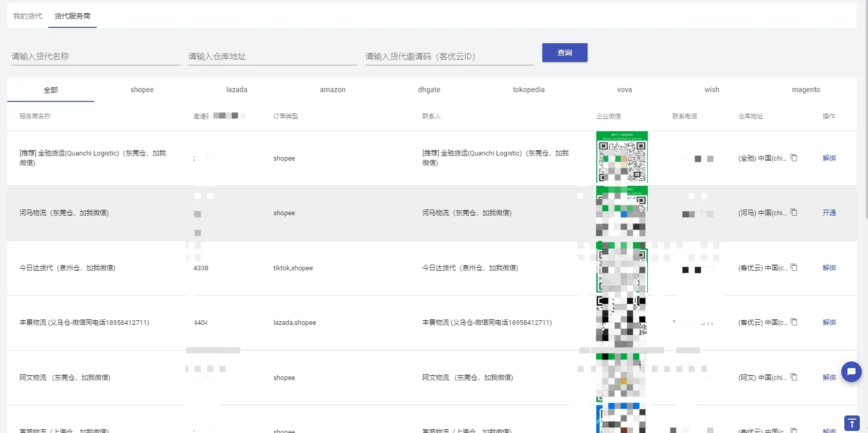The image size is (868, 433).
Task: Copy warehouse address for 阿文物流 row
Action: click(x=794, y=377)
